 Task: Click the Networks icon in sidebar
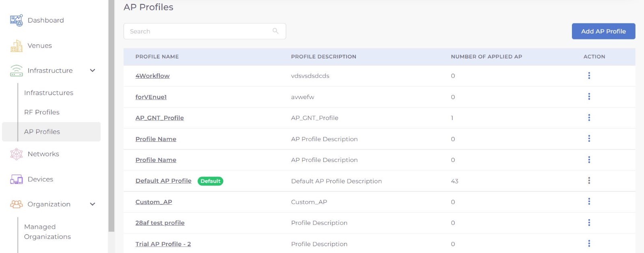point(17,154)
